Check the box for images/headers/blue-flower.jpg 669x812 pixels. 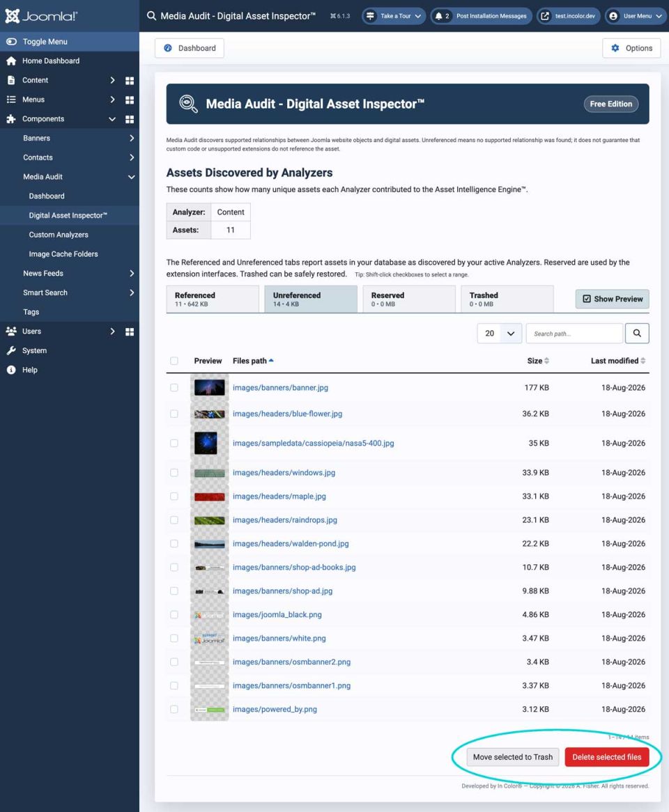point(174,414)
